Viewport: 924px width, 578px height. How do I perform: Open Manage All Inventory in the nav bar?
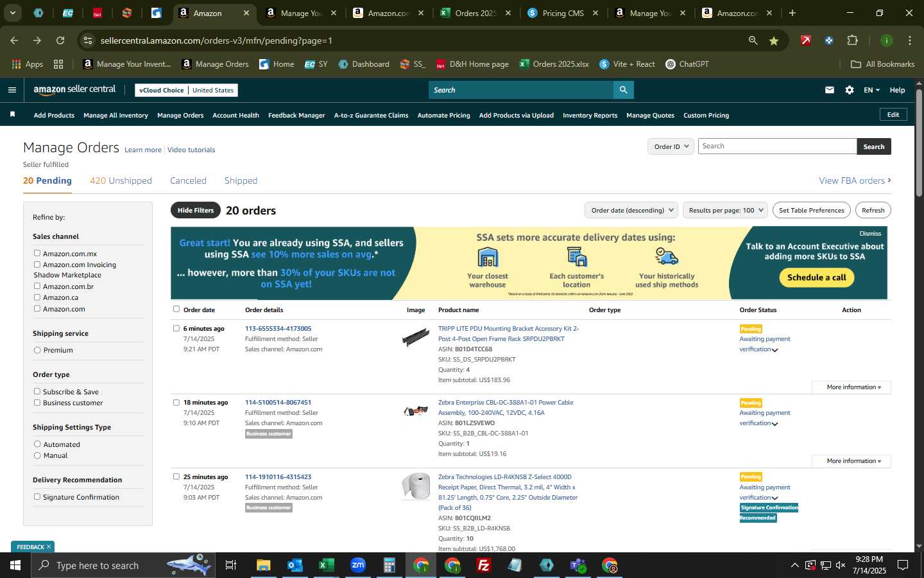[116, 116]
